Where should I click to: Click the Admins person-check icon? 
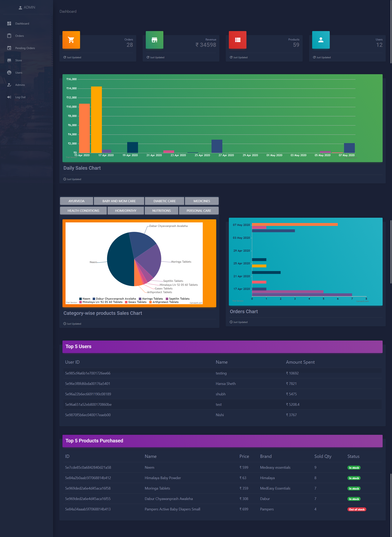click(9, 85)
